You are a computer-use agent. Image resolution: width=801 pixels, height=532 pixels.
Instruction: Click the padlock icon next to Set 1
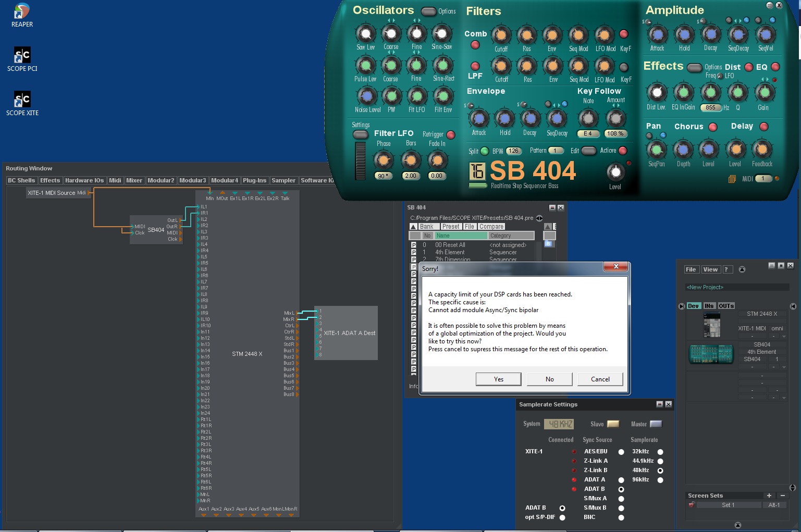[692, 504]
